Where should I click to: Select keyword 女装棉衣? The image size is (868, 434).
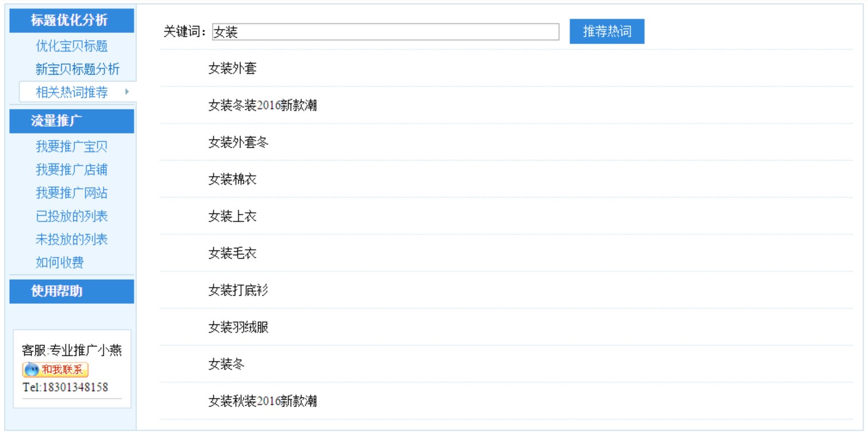pyautogui.click(x=232, y=179)
